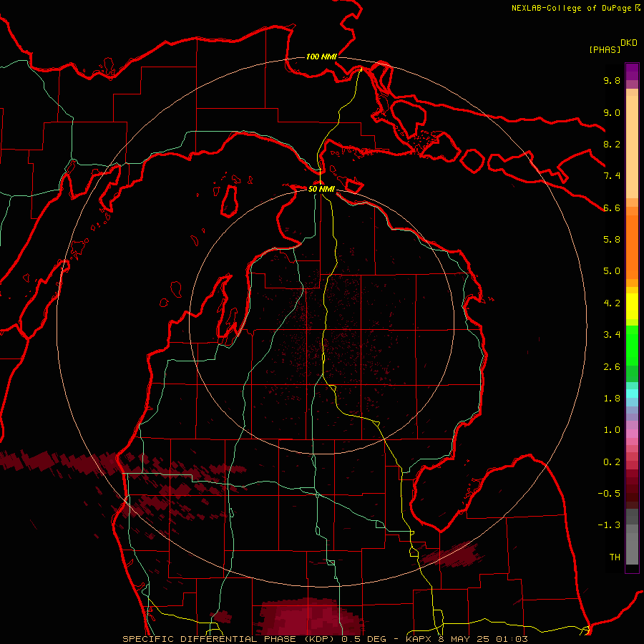Click the -1.3 scale value

coord(609,525)
